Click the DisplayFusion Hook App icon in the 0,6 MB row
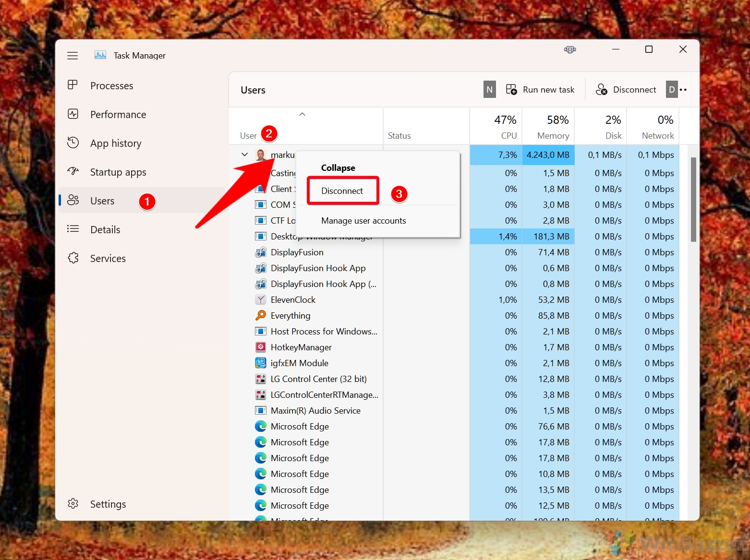This screenshot has height=560, width=750. click(x=261, y=268)
